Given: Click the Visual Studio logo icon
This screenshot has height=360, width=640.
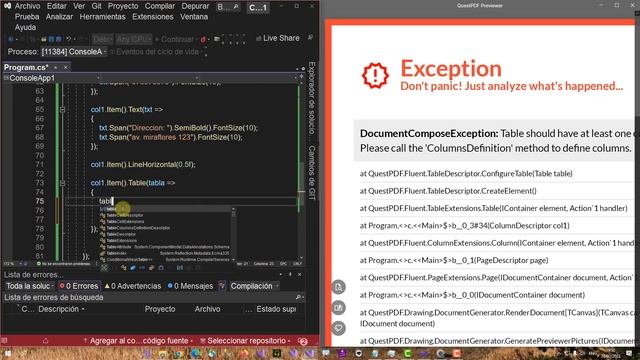Looking at the screenshot, I should coord(7,6).
